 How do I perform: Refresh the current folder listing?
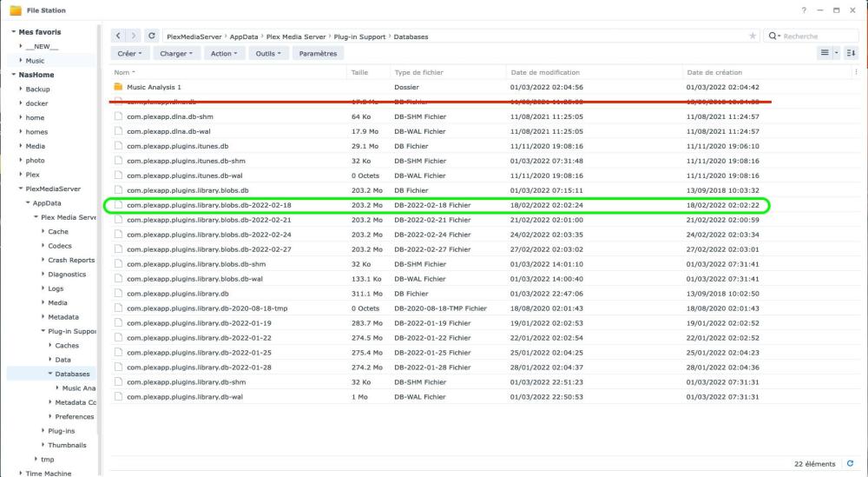point(152,36)
